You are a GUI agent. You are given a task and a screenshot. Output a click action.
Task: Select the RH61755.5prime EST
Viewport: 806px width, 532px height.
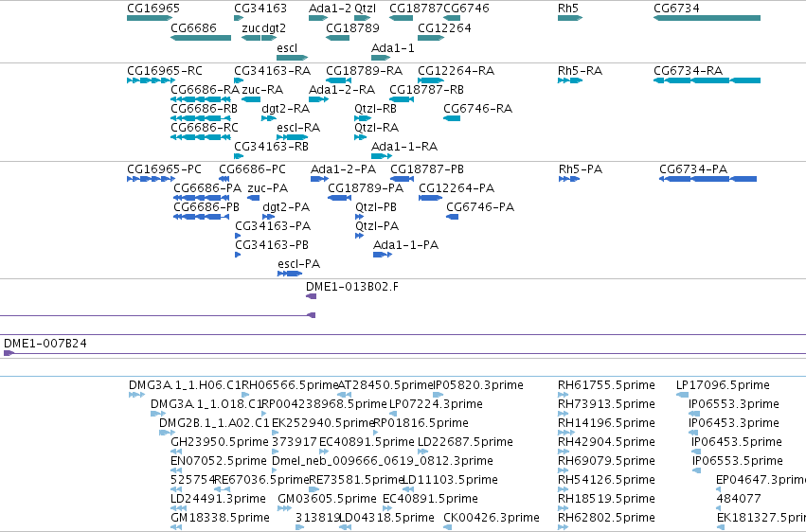pos(563,395)
